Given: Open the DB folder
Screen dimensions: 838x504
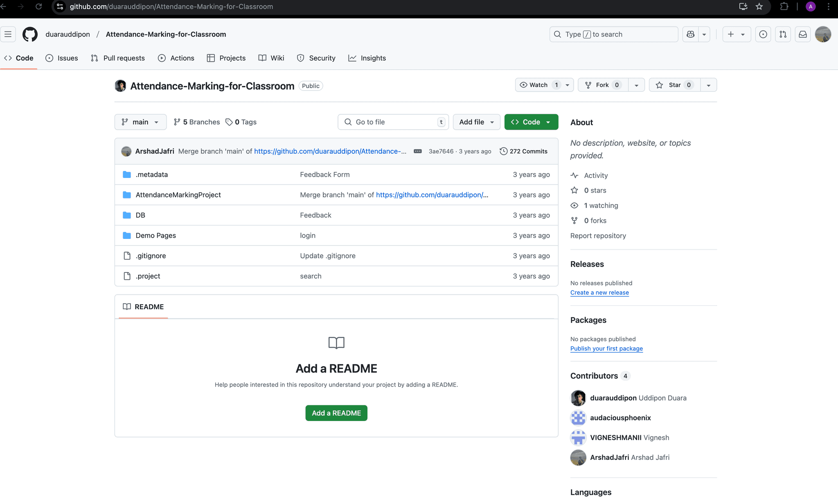Looking at the screenshot, I should pos(140,215).
